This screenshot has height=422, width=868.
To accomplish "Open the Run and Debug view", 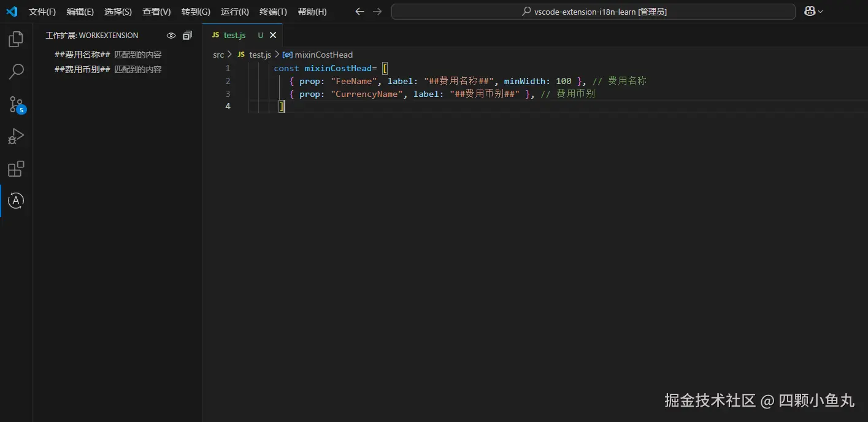I will (x=16, y=136).
